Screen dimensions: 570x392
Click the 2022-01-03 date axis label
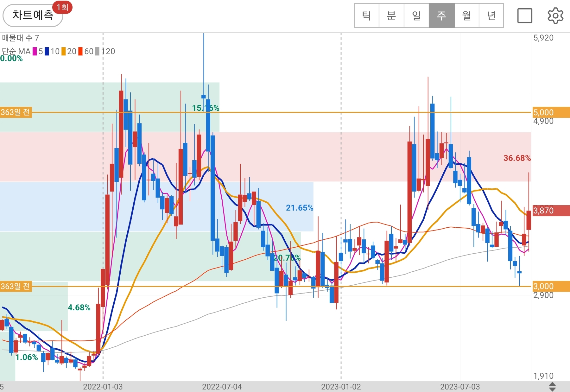[103, 387]
